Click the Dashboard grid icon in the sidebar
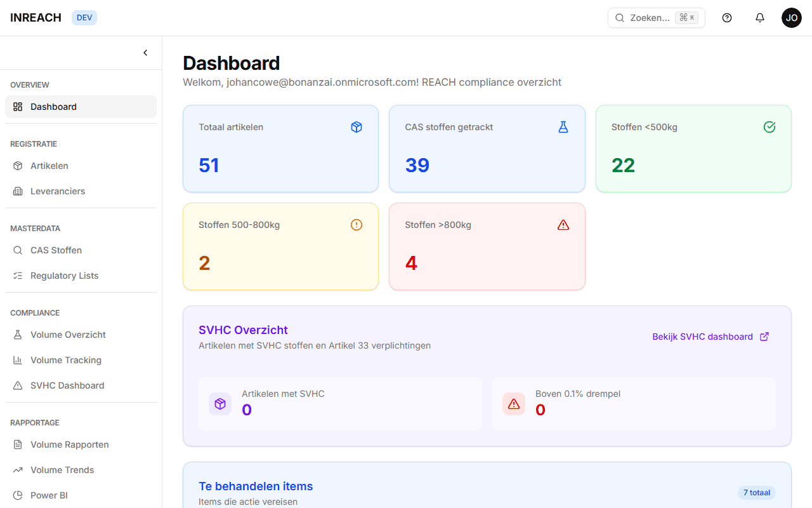Image resolution: width=812 pixels, height=508 pixels. [x=18, y=107]
